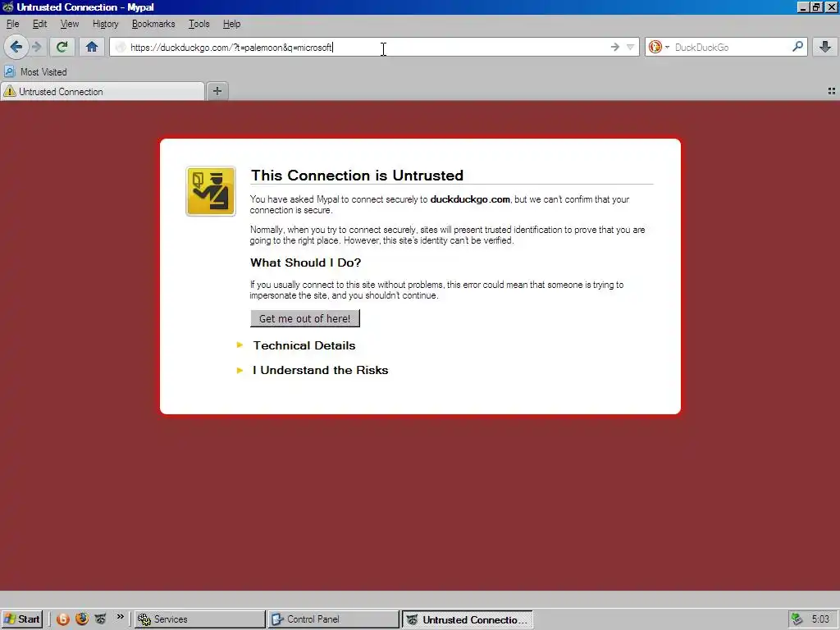Click the site identity icon in address bar
The width and height of the screenshot is (840, 630).
tap(121, 47)
